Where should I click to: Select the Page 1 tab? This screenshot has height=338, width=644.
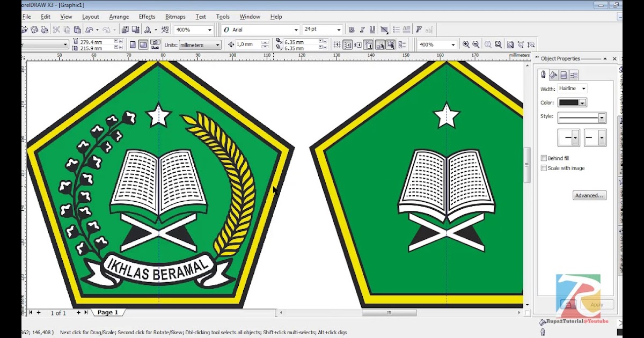tap(108, 312)
